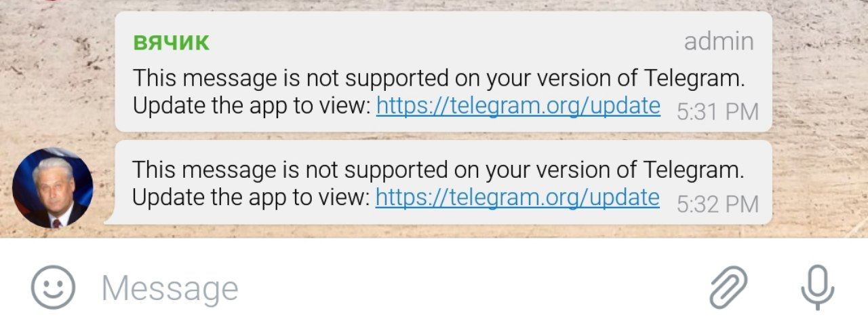Screen dimensions: 868x334
Task: Tap blank input bar area left of paperclip
Action: (475, 287)
